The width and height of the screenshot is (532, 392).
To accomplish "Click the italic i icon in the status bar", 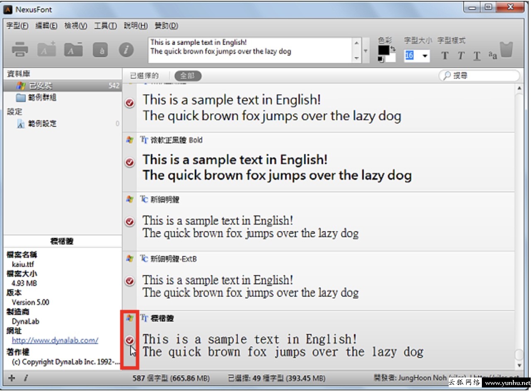I will (25, 378).
